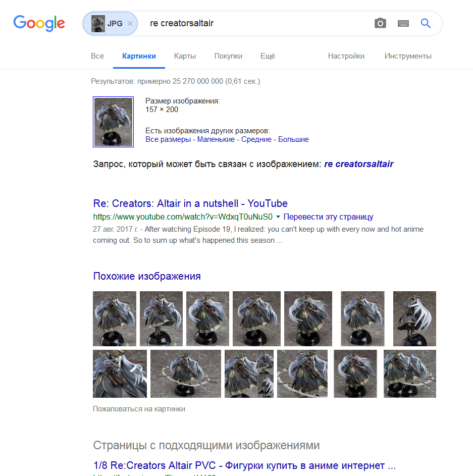473x476 pixels.
Task: Open Настройки settings menu
Action: click(346, 56)
